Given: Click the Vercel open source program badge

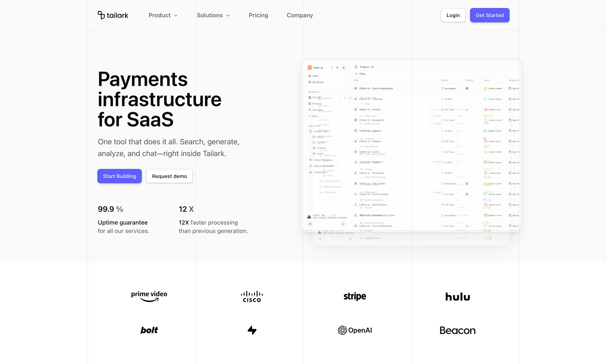Looking at the screenshot, I should point(327,216).
